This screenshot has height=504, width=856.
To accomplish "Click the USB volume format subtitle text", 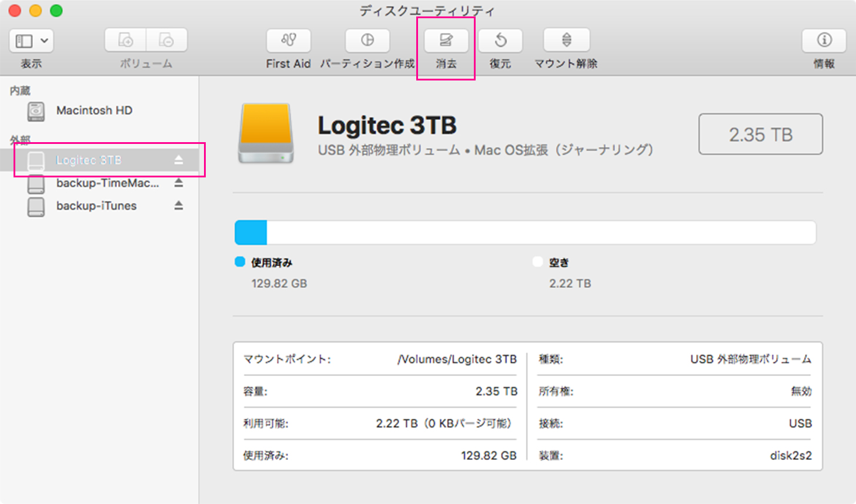I will [486, 150].
